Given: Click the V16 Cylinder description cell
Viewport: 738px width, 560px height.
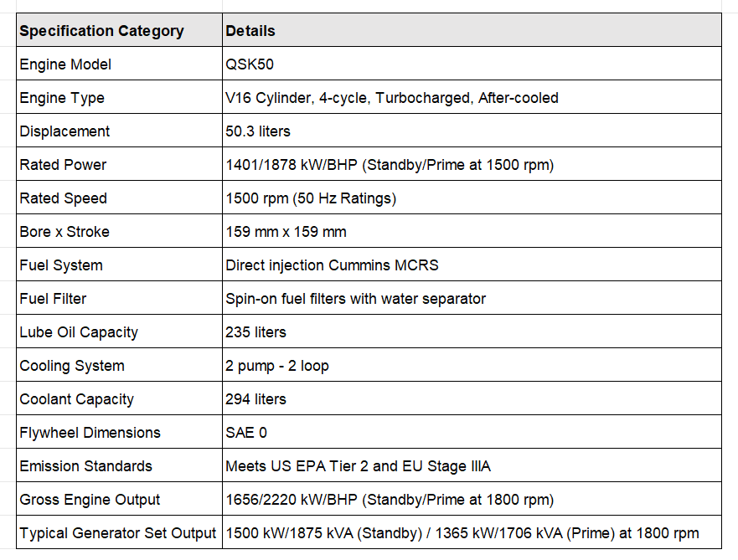Looking at the screenshot, I should [x=472, y=97].
